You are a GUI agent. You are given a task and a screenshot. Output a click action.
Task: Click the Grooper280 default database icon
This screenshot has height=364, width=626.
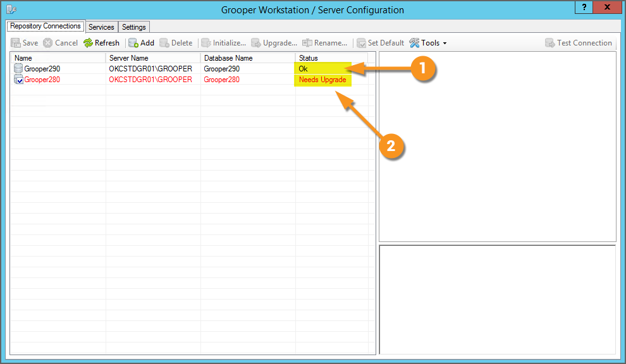coord(18,80)
